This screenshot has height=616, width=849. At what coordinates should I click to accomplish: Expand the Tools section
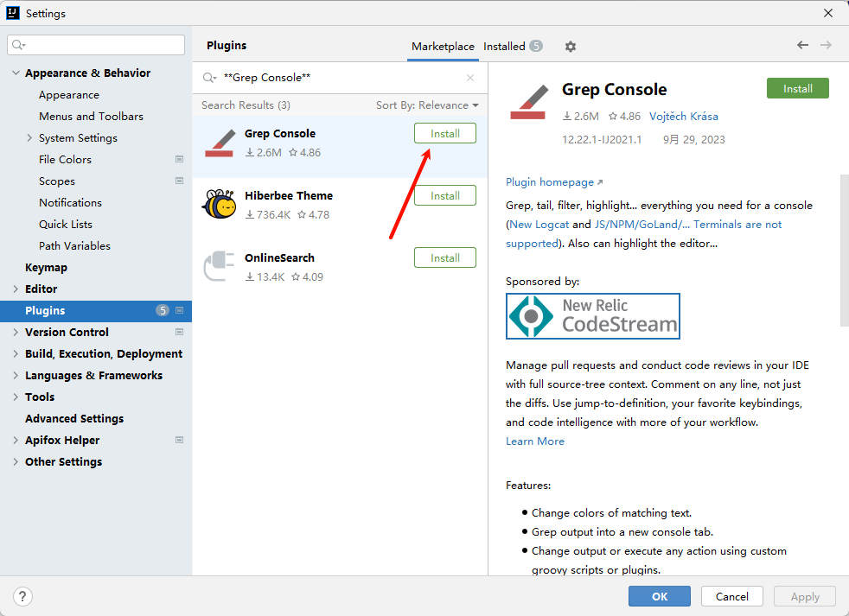coord(16,397)
